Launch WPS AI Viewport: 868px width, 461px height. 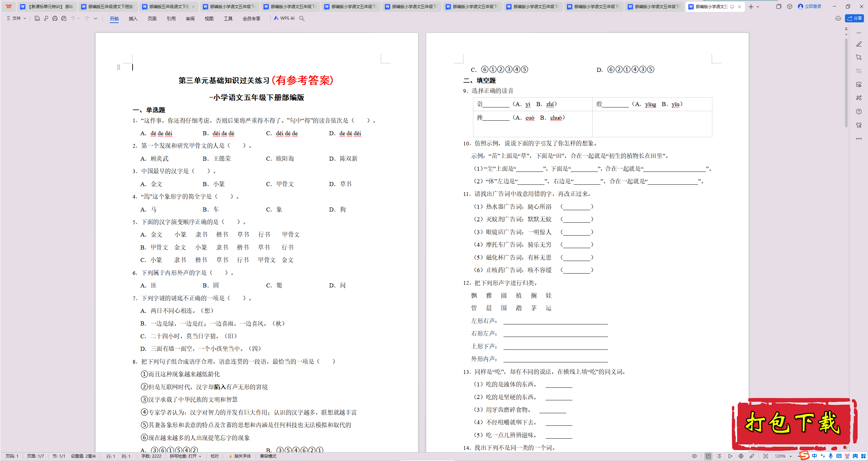(284, 18)
